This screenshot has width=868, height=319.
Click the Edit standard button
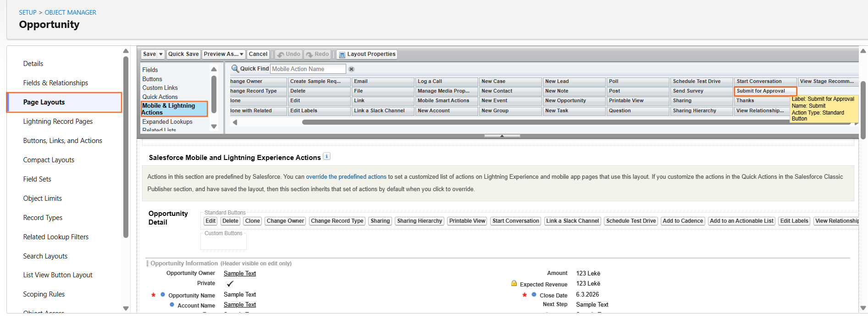[210, 221]
